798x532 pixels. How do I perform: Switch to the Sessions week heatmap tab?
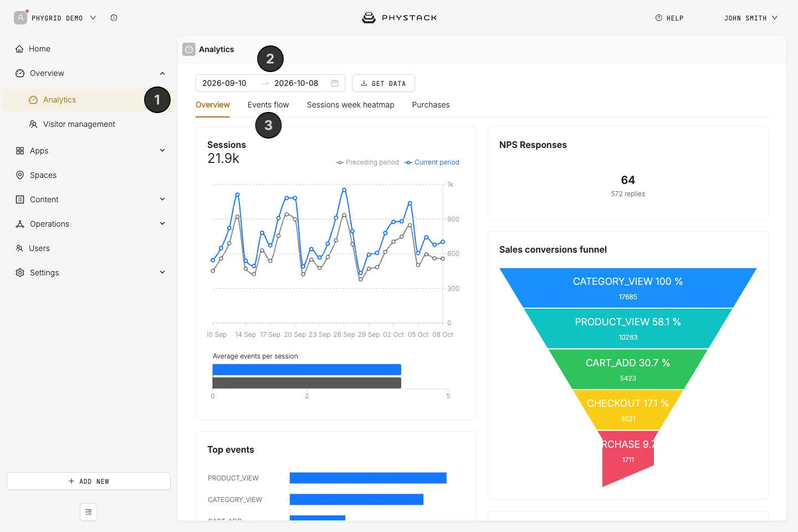coord(351,105)
